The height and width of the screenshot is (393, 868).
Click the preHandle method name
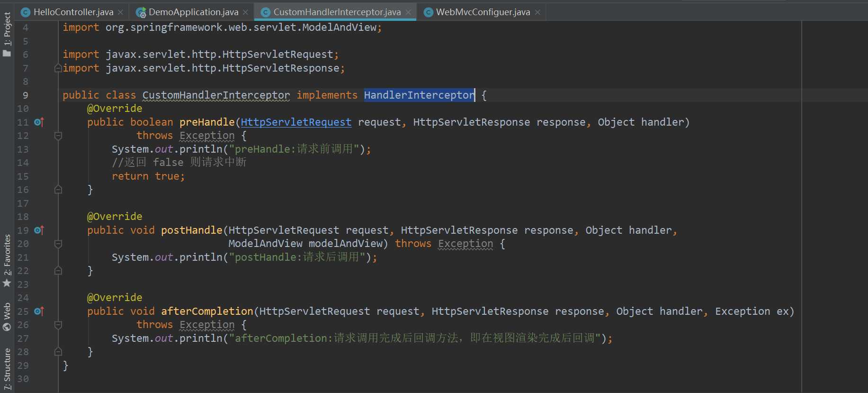point(207,122)
